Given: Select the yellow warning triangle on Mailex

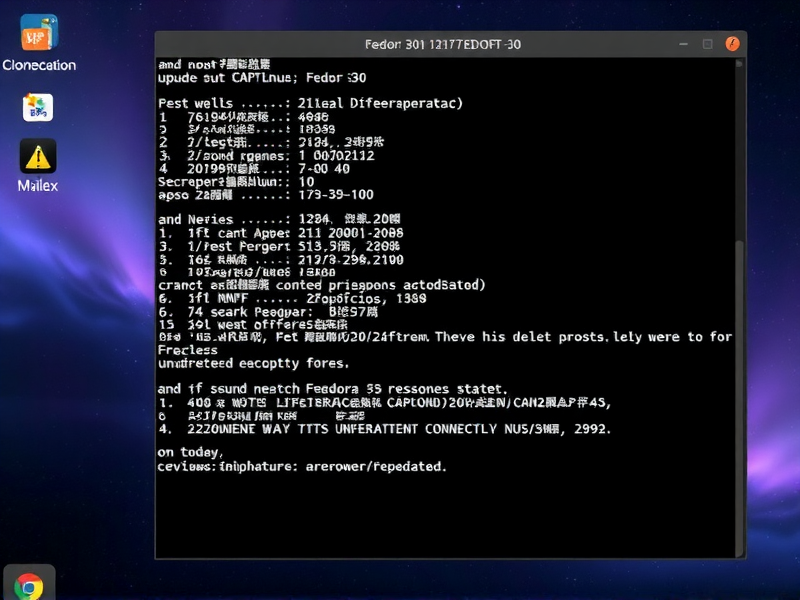Looking at the screenshot, I should click(37, 157).
